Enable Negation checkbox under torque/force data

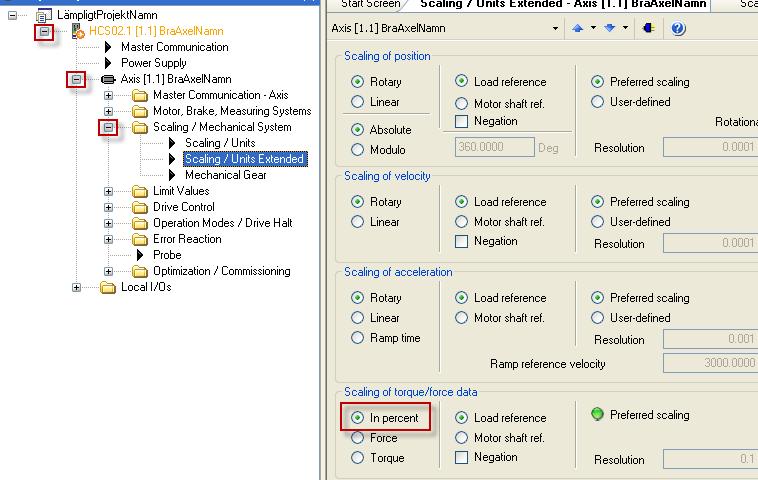point(462,457)
